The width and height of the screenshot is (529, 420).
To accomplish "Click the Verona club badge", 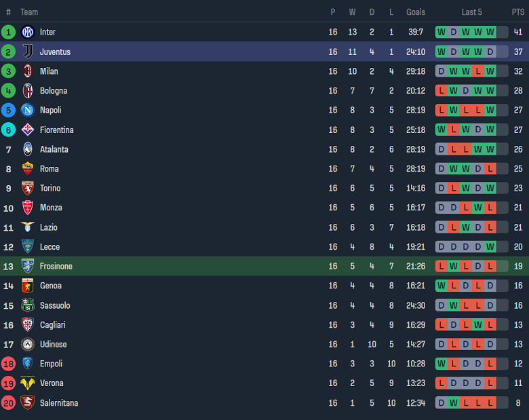I will click(28, 383).
